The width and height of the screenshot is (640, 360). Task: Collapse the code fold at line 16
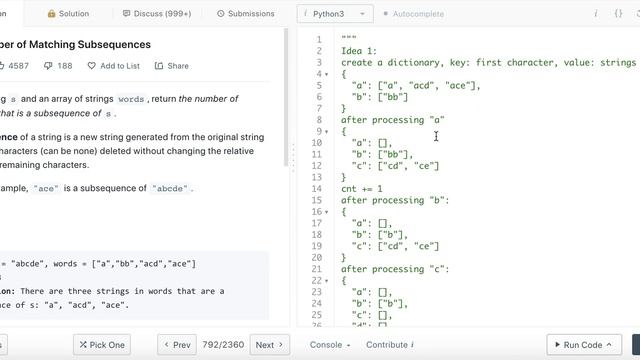[326, 212]
